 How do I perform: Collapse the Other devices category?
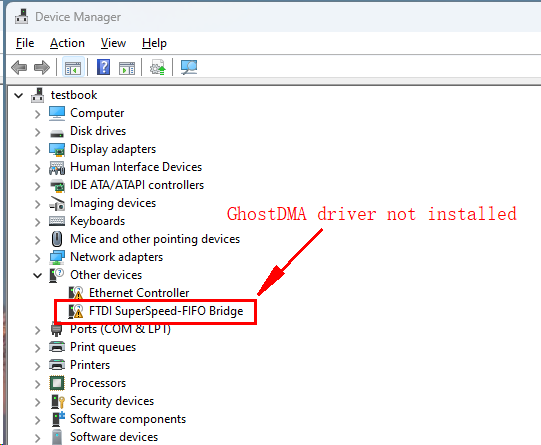pyautogui.click(x=37, y=275)
